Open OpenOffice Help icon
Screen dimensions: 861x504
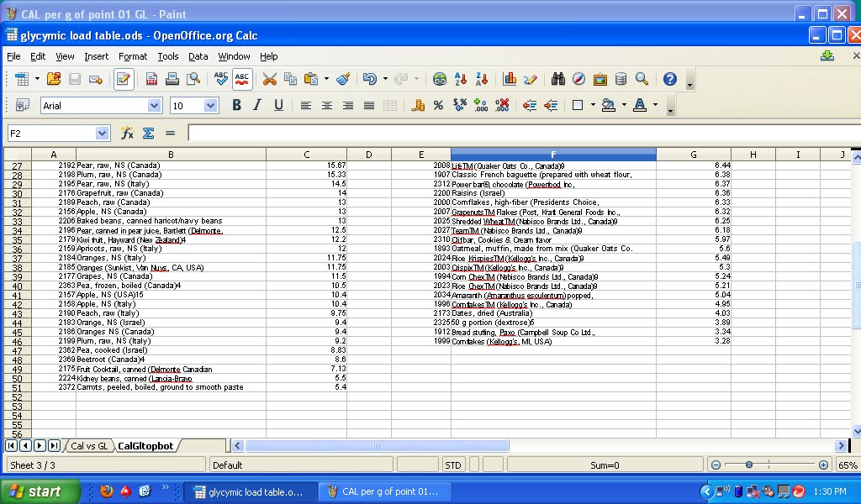click(670, 79)
